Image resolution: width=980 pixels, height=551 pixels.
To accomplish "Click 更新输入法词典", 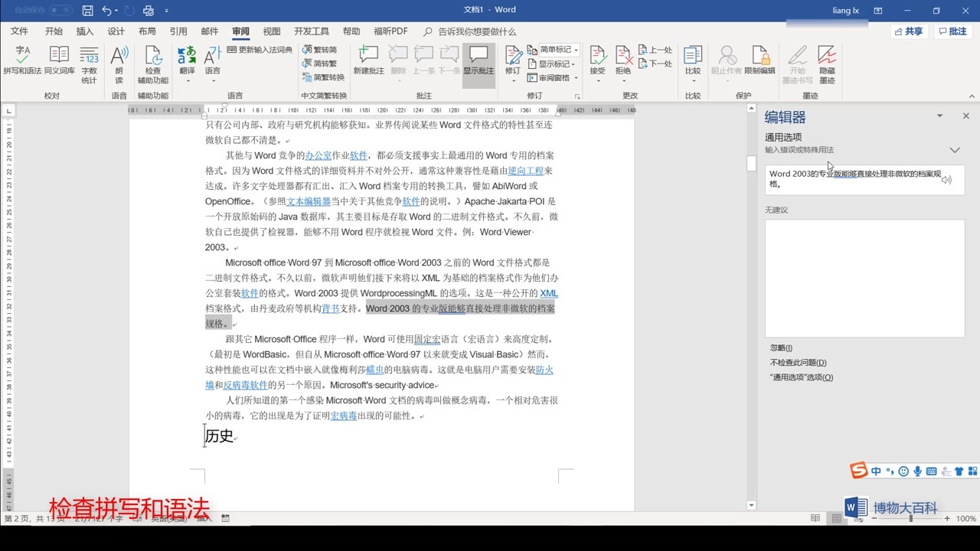I will coord(260,50).
